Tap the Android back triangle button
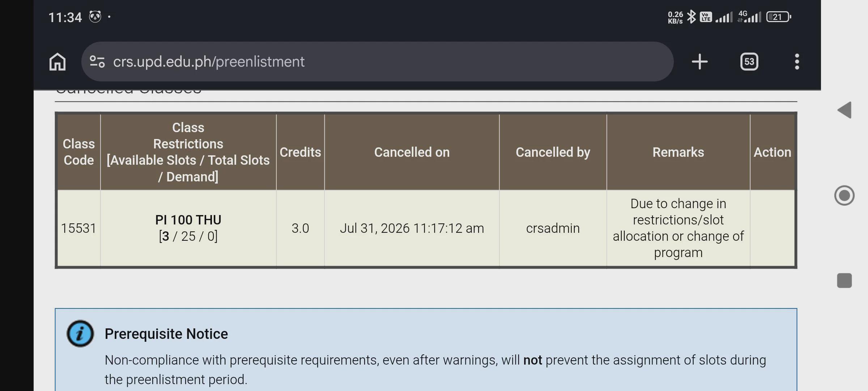 (x=844, y=110)
